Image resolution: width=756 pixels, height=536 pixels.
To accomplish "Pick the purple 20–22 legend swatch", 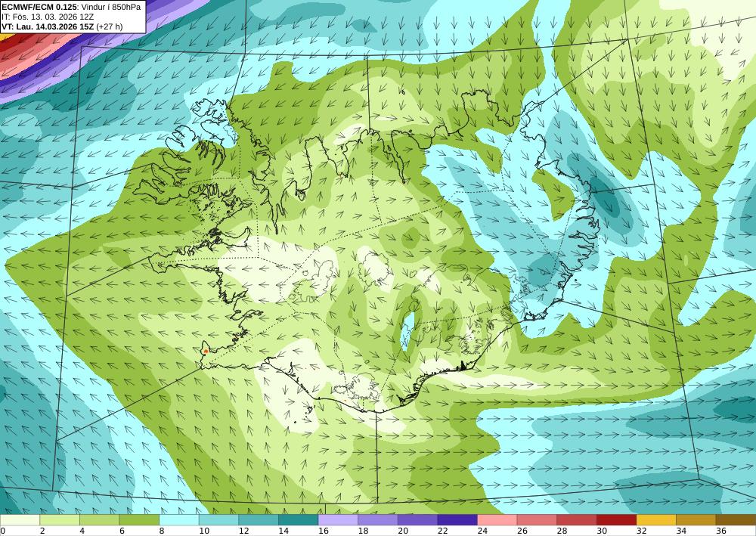I will pos(417,520).
